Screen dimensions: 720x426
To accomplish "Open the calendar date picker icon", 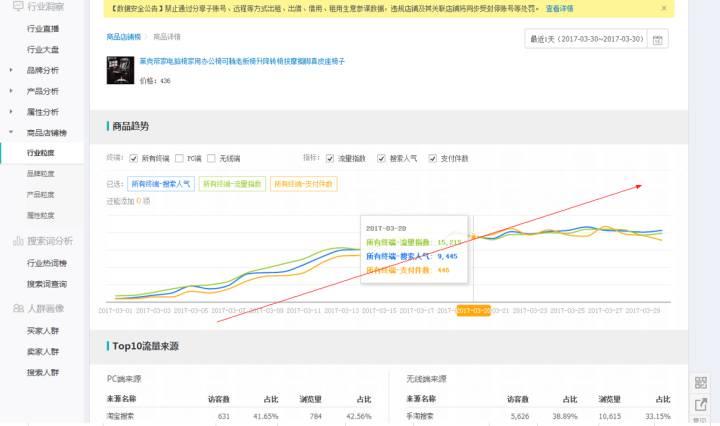I will [658, 39].
